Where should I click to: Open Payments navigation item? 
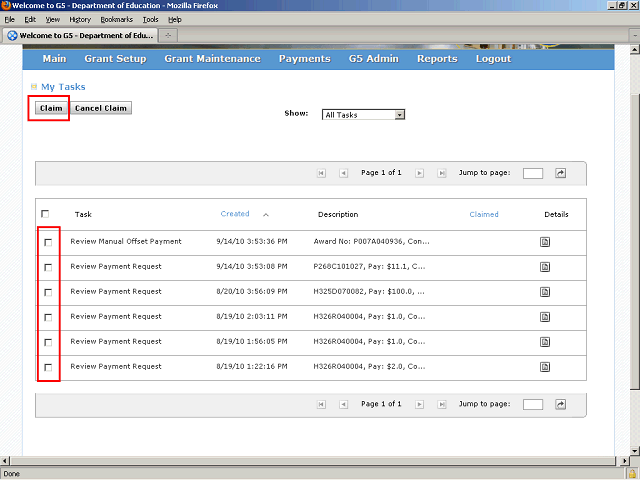(305, 59)
